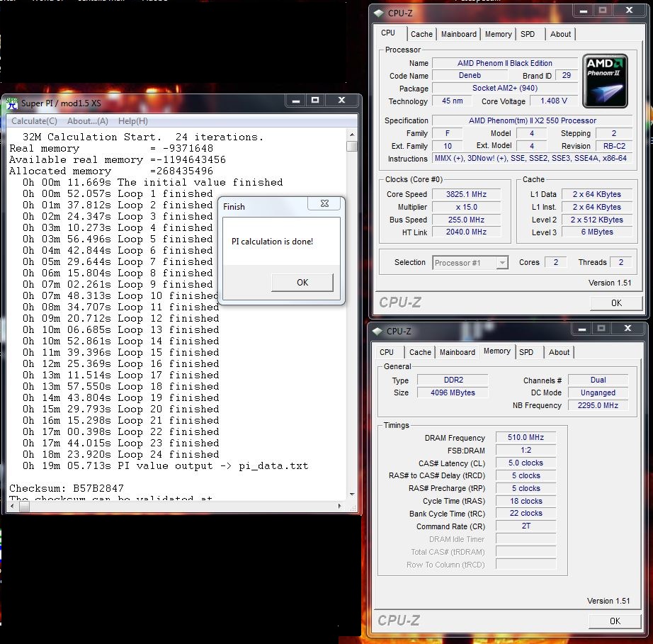653x644 pixels.
Task: Confirm the PI calculation done dialog with OK
Action: [x=302, y=283]
